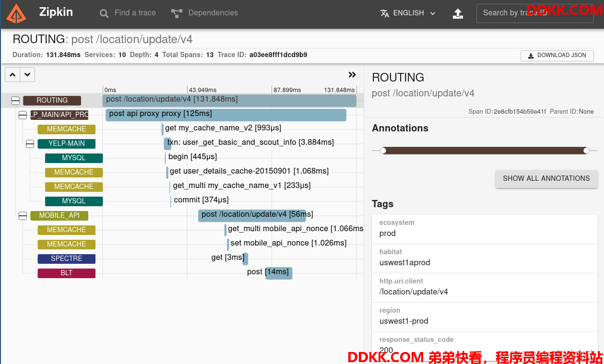The width and height of the screenshot is (604, 364).
Task: Click the response_status_code tag entry
Action: point(485,346)
